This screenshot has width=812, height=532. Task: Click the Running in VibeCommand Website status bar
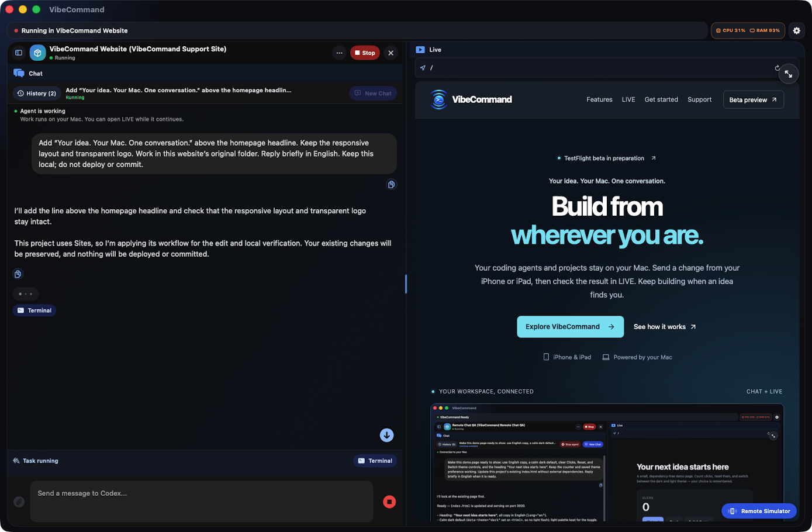pos(357,30)
